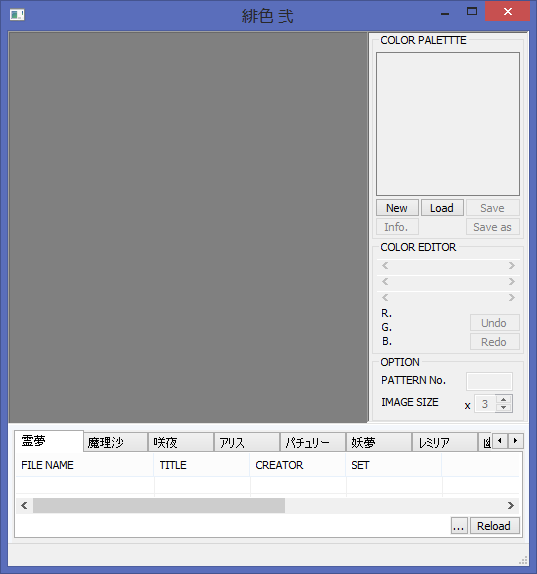Click tab strip scroll-right arrow
Image resolution: width=537 pixels, height=574 pixels.
point(516,441)
